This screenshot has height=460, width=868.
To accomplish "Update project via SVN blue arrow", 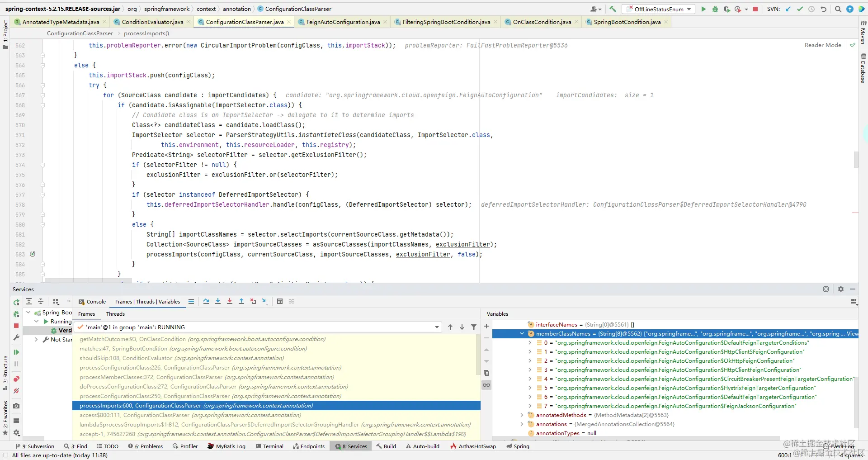I will (x=788, y=9).
